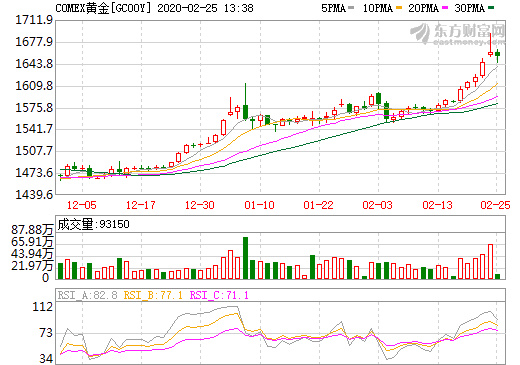
Task: Select the RSI_A:82.8 indicator label
Action: point(87,295)
